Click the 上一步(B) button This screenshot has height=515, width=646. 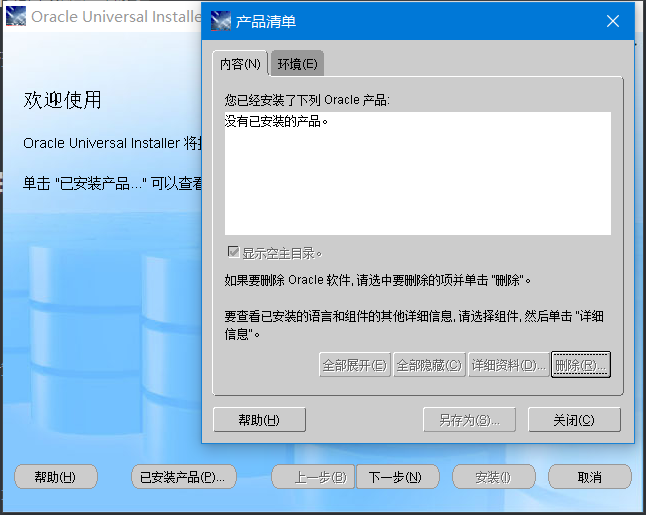pyautogui.click(x=313, y=477)
